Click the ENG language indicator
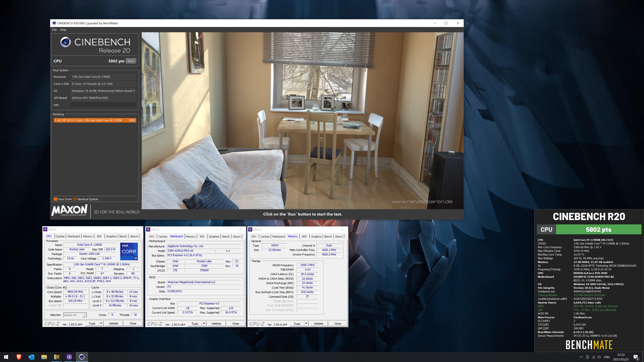 coord(607,357)
